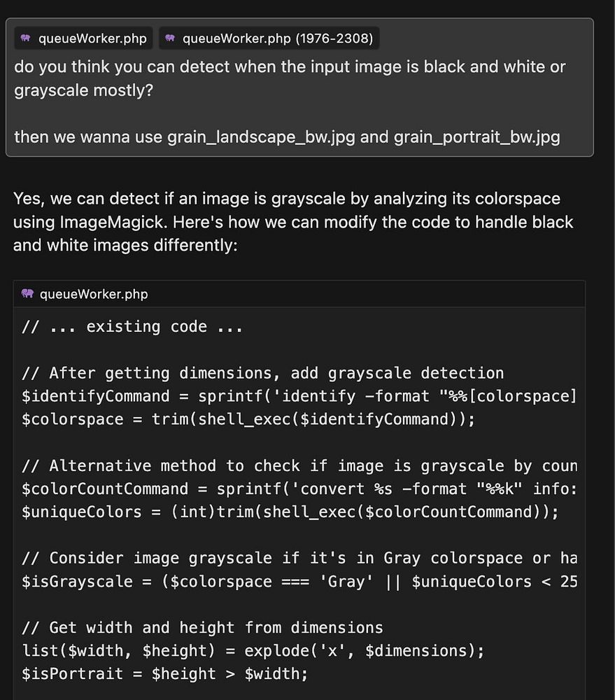Viewport: 615px width, 700px height.
Task: Click the PHP elephant icon in first queueWorker.php chip
Action: point(27,38)
